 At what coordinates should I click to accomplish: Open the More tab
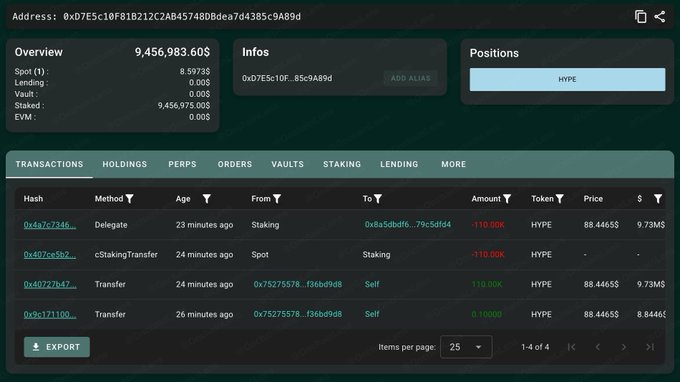(454, 164)
